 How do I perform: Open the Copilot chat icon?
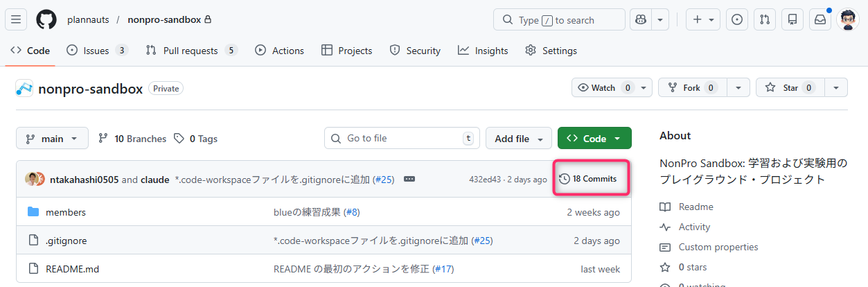tap(641, 19)
